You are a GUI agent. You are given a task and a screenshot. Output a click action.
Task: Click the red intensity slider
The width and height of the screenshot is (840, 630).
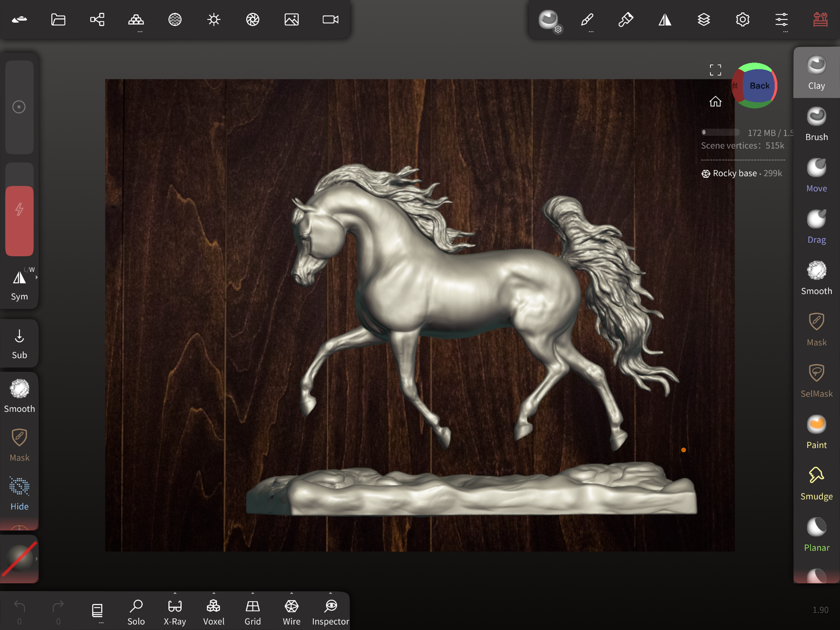(19, 220)
